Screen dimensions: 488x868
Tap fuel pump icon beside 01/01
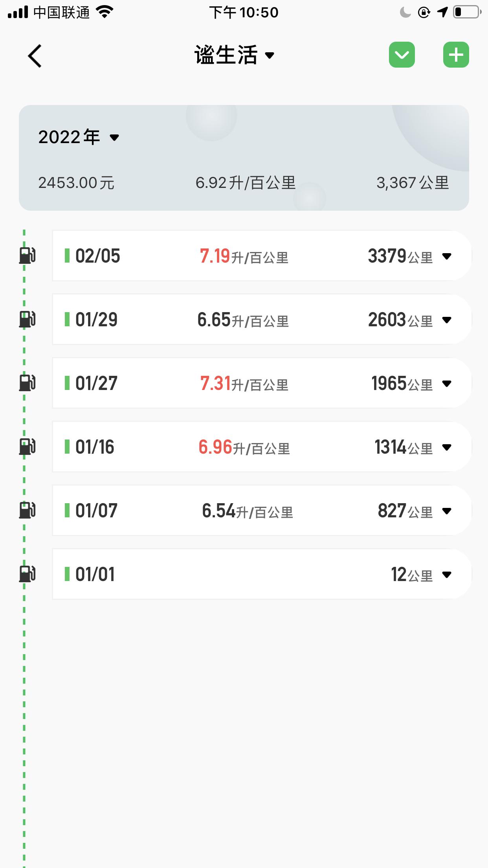click(x=28, y=574)
